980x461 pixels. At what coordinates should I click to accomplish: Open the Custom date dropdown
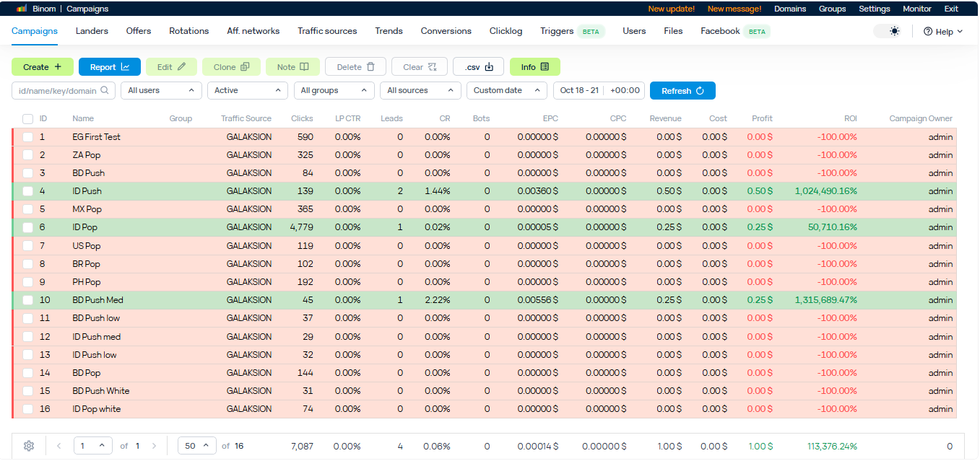click(507, 90)
